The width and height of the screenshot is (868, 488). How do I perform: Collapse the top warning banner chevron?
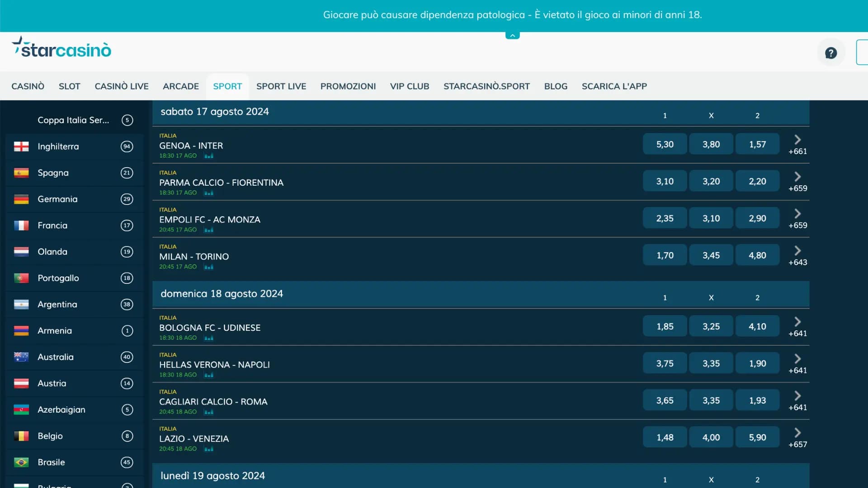pos(512,35)
